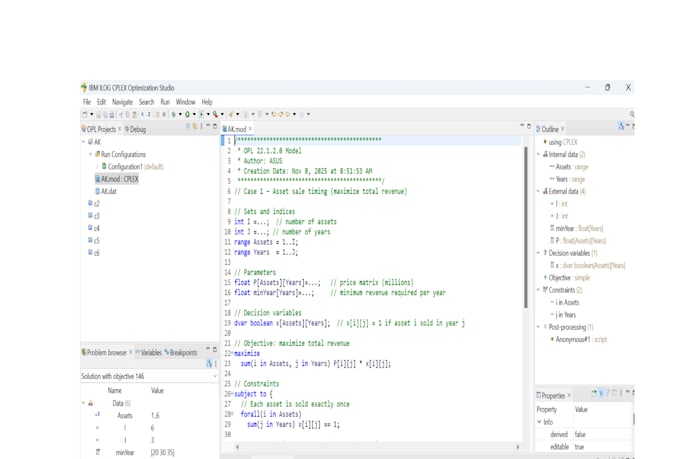
Task: Select project c3 in OPL Projects
Action: point(94,216)
